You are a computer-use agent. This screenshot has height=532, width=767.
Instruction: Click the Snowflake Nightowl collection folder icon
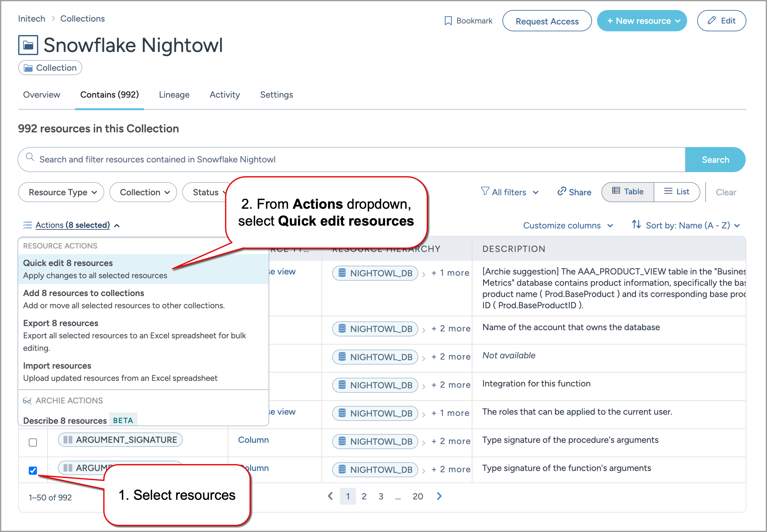point(28,45)
